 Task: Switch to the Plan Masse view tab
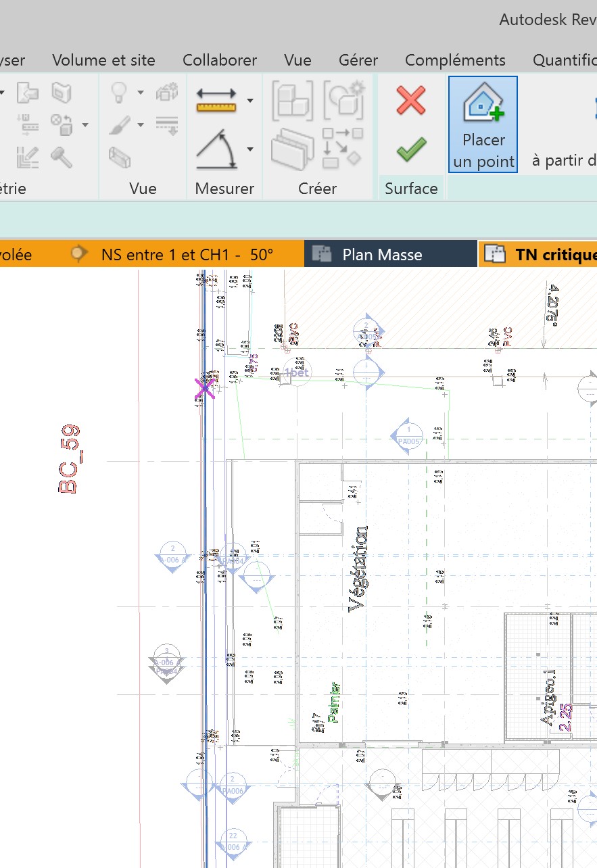tap(381, 255)
